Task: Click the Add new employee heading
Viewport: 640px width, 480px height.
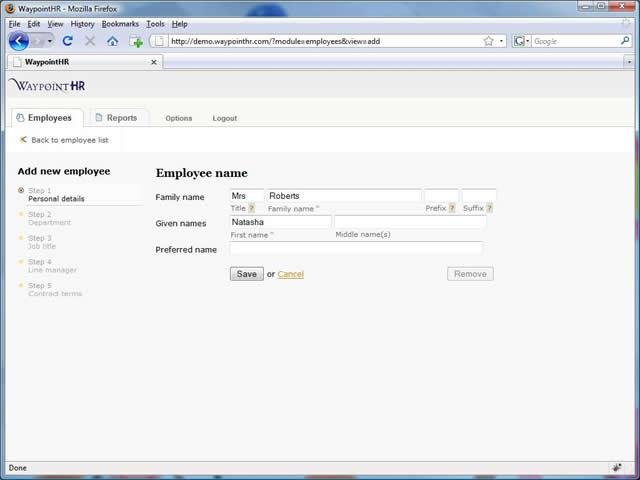Action: tap(64, 171)
